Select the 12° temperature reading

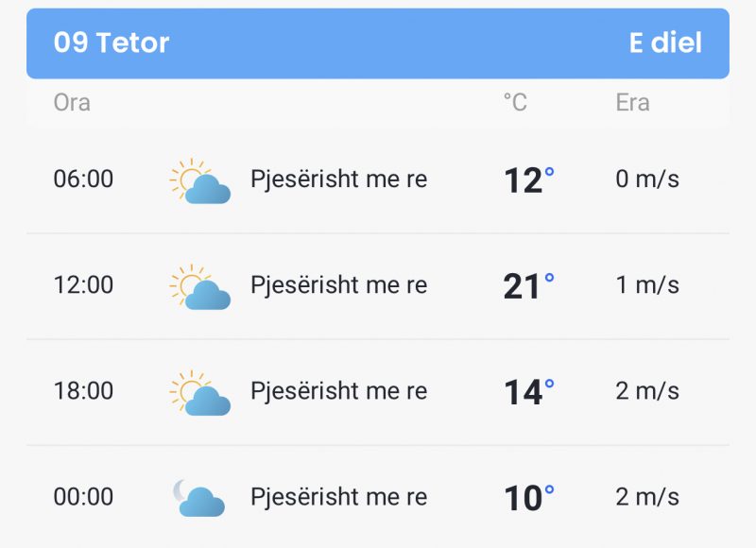529,180
